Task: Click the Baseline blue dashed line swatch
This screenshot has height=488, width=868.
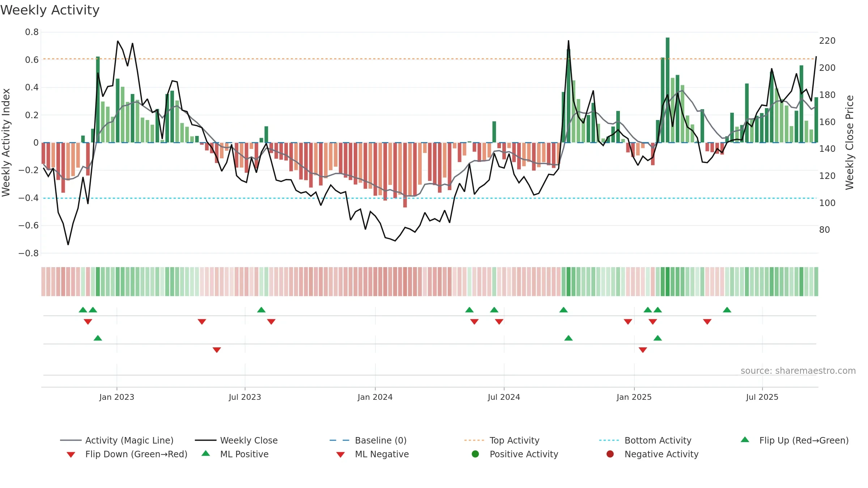Action: pyautogui.click(x=340, y=440)
